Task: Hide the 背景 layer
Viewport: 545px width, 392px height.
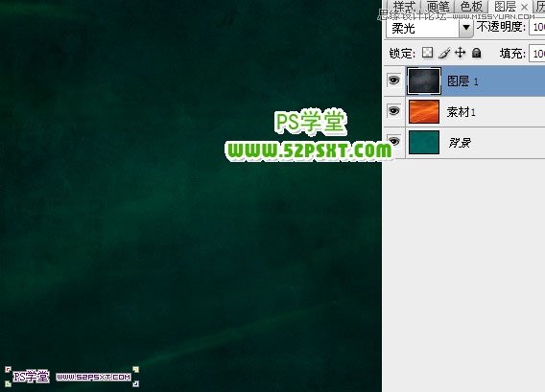Action: [x=394, y=141]
